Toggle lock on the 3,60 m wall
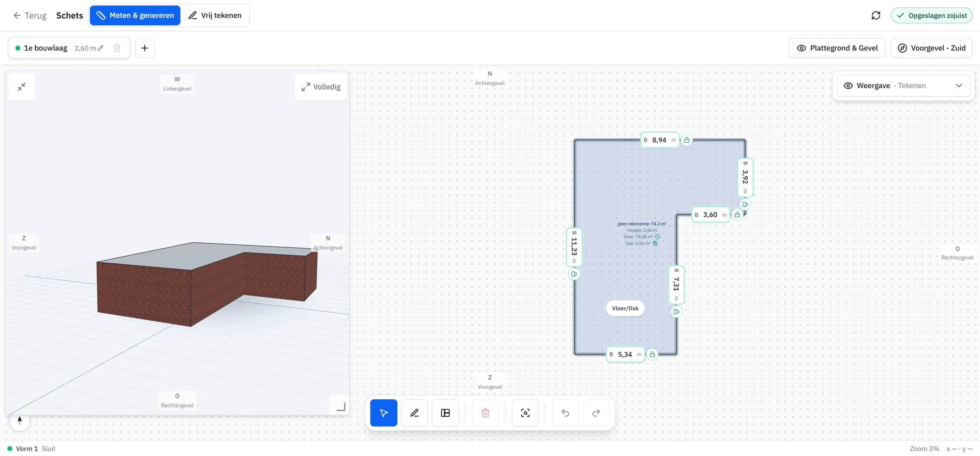Screen dimensions: 980x456 pos(737,215)
